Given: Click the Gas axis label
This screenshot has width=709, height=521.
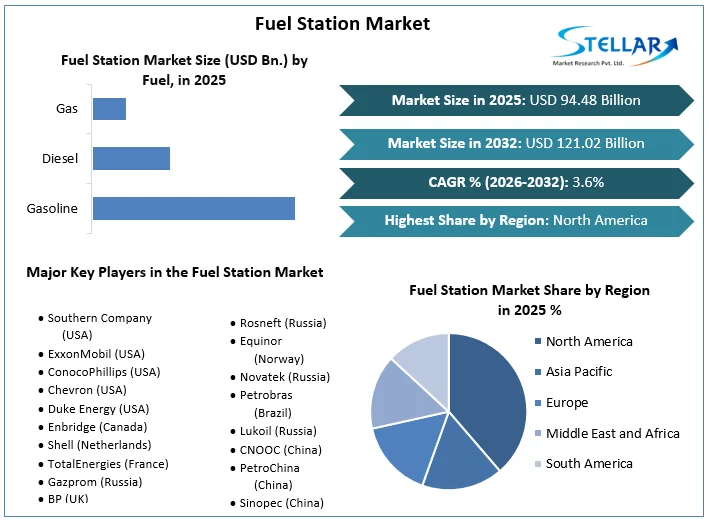Looking at the screenshot, I should 67,109.
